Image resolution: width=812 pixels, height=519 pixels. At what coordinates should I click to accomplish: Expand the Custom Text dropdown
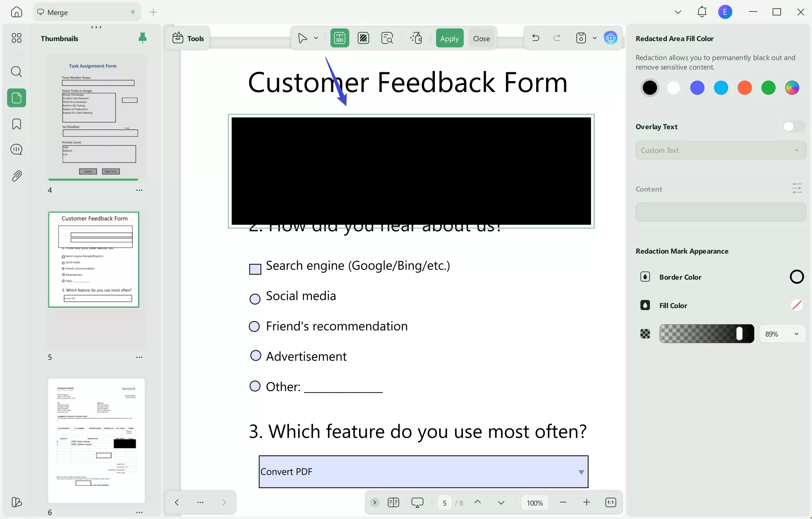click(x=720, y=150)
